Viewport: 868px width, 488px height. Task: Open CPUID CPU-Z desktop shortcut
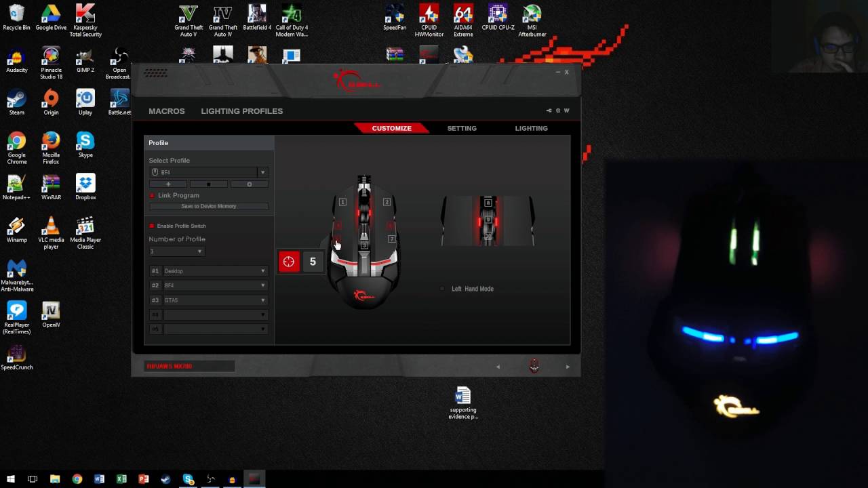tap(498, 18)
